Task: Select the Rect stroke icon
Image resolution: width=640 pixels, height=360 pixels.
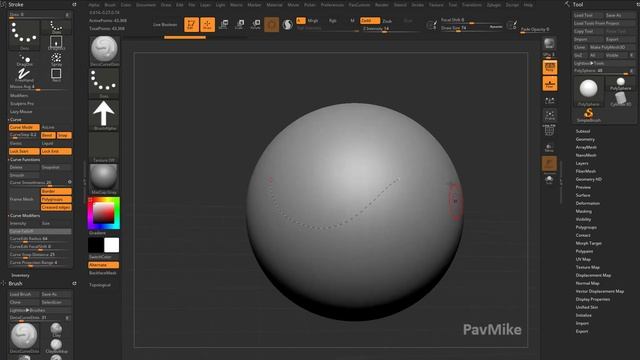Action: [x=56, y=75]
